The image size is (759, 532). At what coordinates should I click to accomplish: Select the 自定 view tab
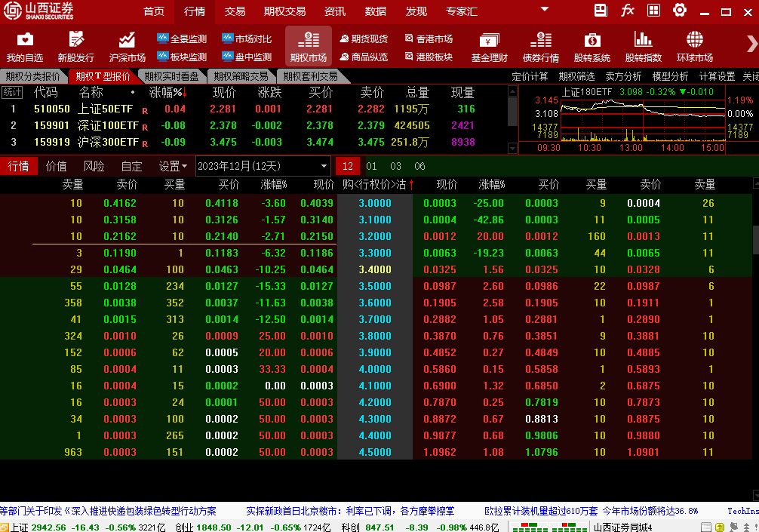click(132, 167)
